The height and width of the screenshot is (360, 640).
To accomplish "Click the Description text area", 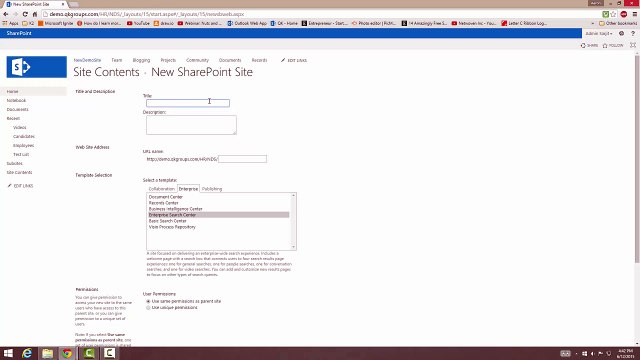I will 191,125.
